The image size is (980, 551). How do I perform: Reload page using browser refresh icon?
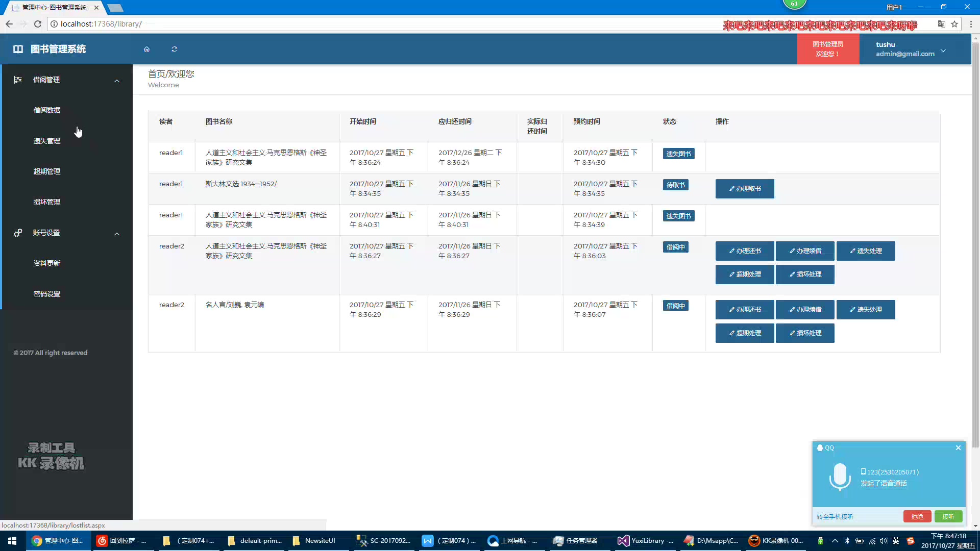(x=37, y=24)
